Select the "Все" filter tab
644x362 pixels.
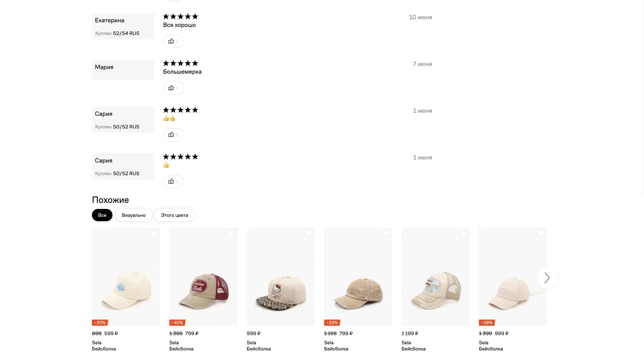point(102,215)
